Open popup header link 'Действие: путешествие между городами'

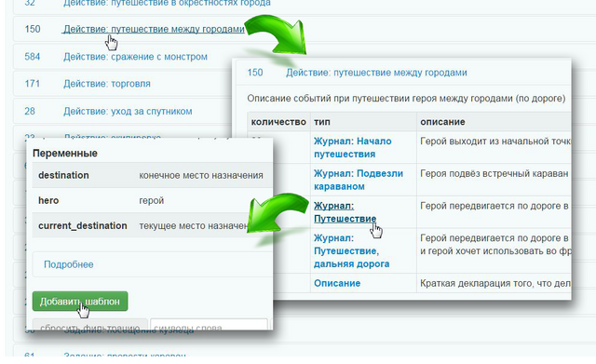pyautogui.click(x=376, y=73)
